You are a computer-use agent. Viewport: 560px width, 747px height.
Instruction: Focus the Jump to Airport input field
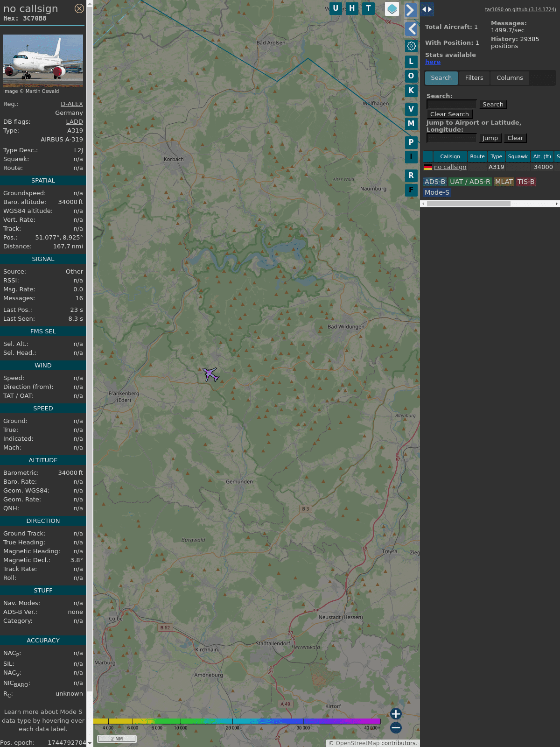[451, 138]
